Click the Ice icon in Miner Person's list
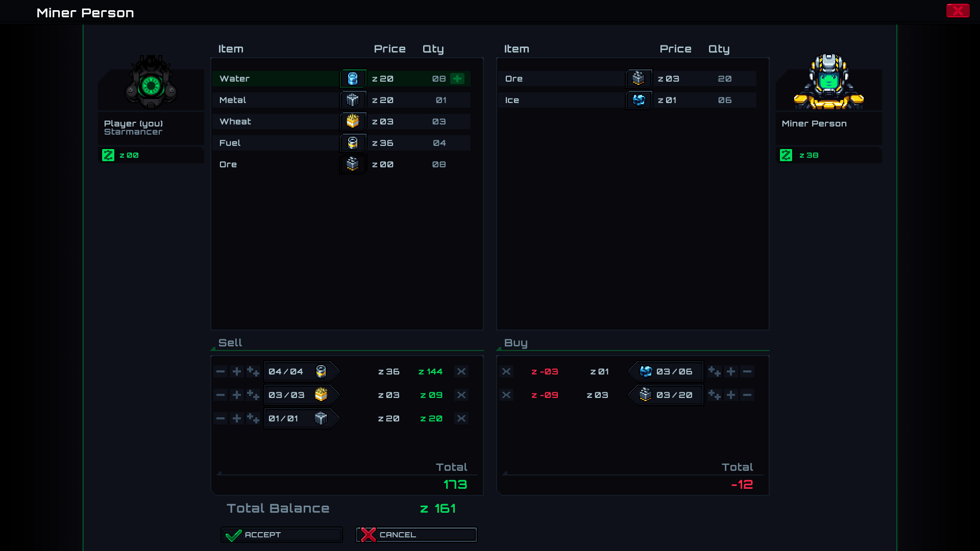Viewport: 980px width, 551px height. pyautogui.click(x=639, y=100)
